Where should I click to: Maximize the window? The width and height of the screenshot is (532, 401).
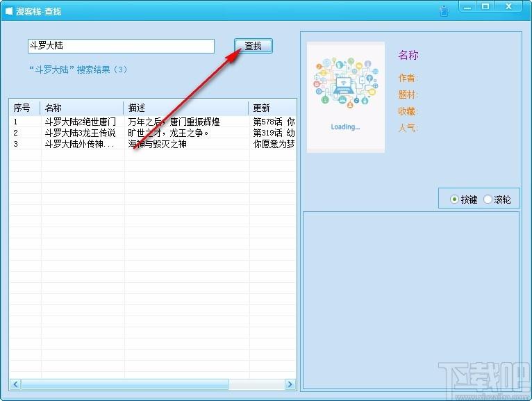tap(485, 7)
